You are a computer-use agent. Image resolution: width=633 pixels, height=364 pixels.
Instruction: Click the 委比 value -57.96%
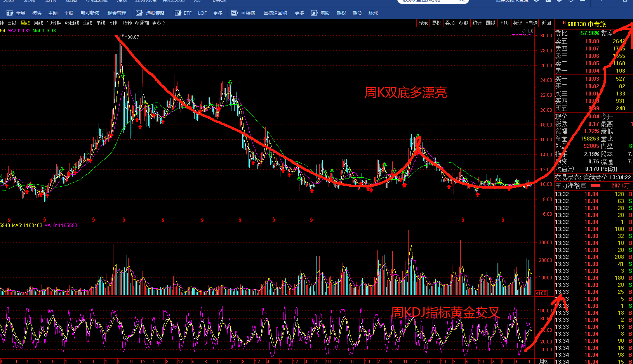point(590,33)
